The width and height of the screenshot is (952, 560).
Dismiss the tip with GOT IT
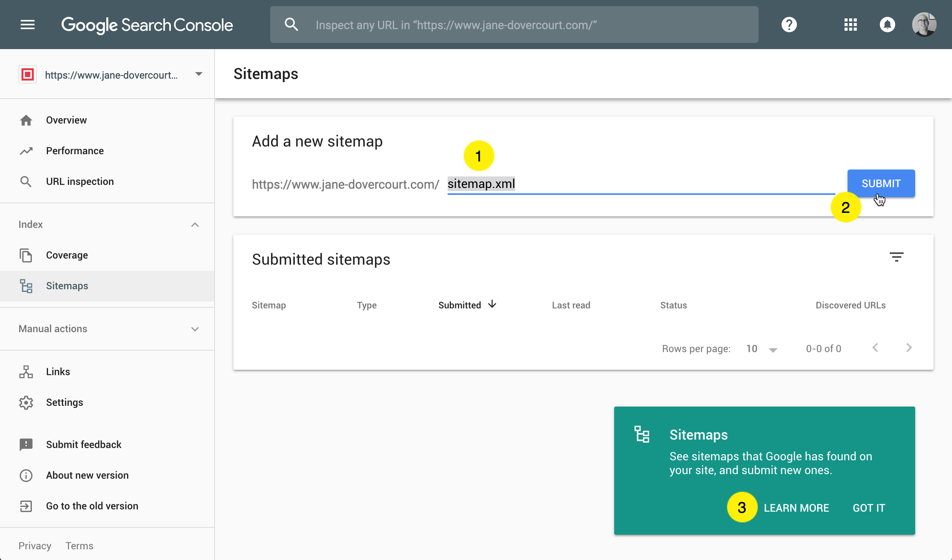click(x=869, y=508)
